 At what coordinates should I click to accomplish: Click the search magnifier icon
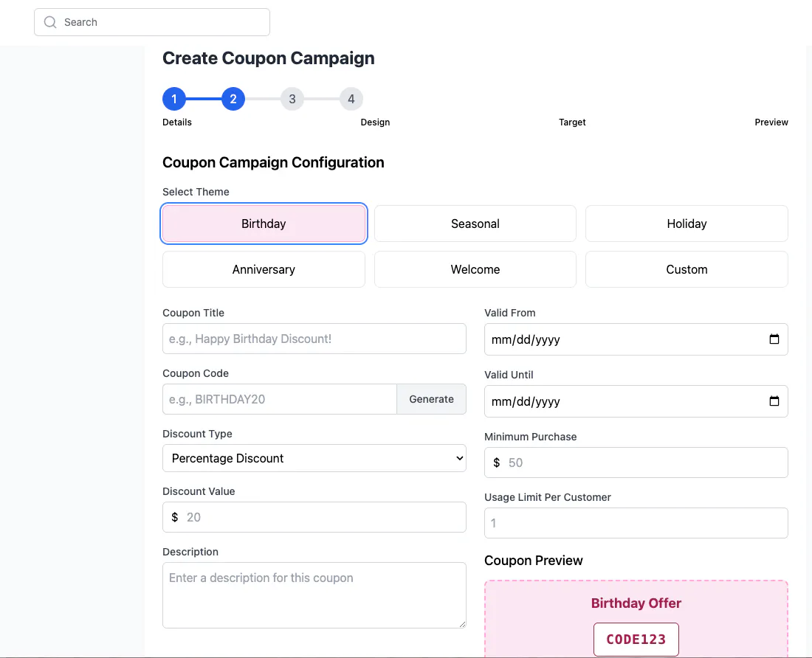click(50, 22)
